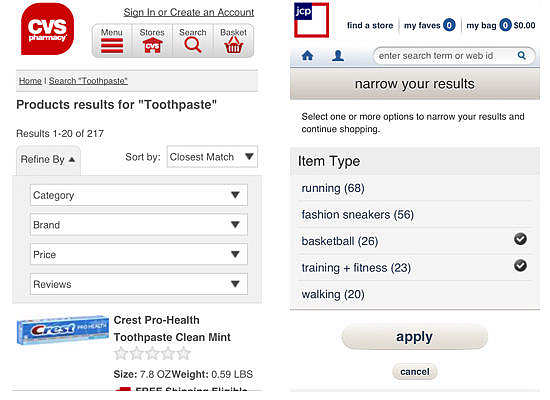Click the blue search magnifier in search box

click(522, 55)
